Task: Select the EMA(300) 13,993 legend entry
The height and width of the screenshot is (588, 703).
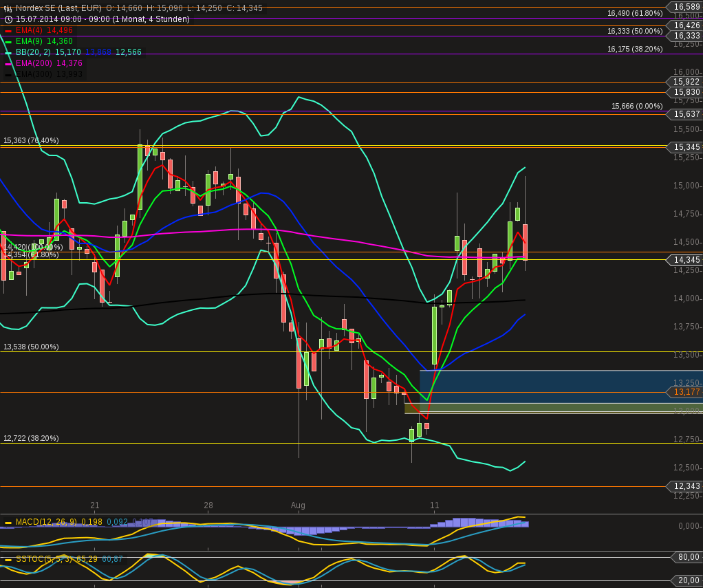Action: tap(49, 74)
